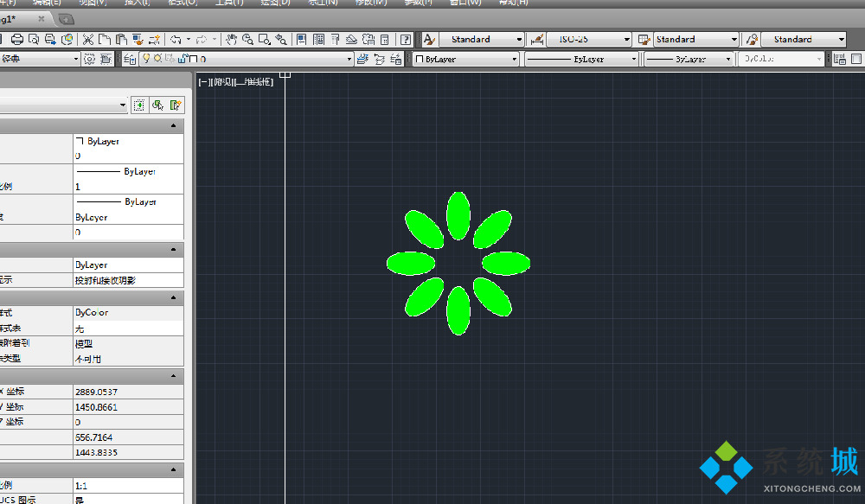The height and width of the screenshot is (504, 865).
Task: Click the new drawing tab button
Action: tap(67, 18)
